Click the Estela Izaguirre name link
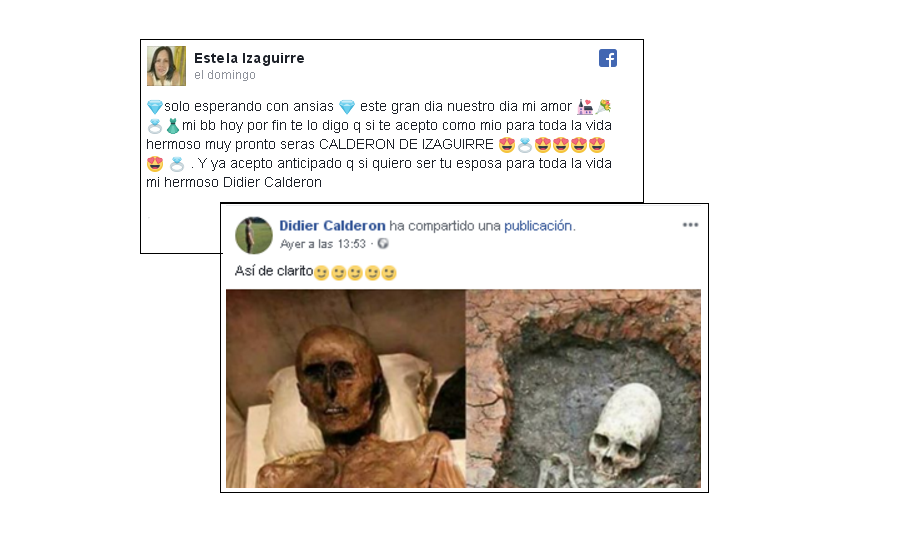 coord(249,58)
